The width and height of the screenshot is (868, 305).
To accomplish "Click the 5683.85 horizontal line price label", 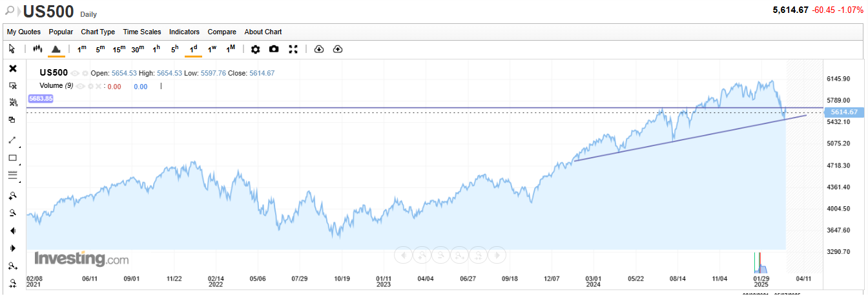I will pyautogui.click(x=40, y=99).
